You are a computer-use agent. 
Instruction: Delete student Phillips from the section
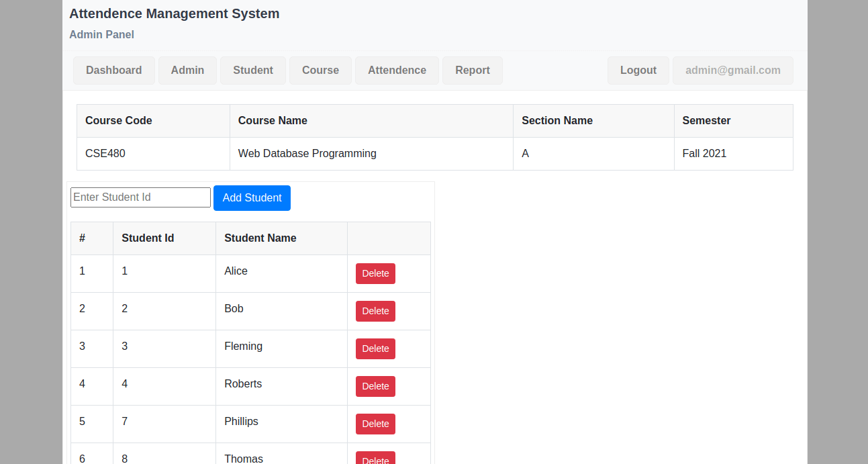(x=375, y=424)
